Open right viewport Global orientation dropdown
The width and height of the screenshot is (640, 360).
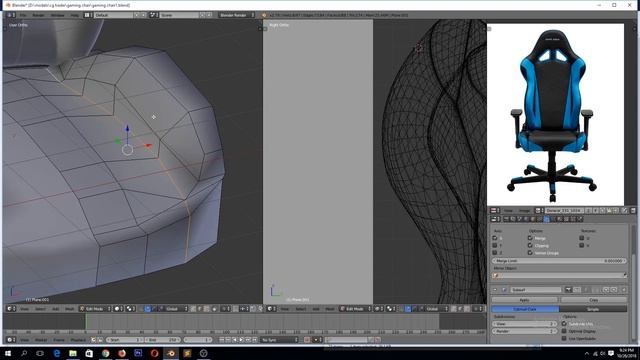coord(437,309)
